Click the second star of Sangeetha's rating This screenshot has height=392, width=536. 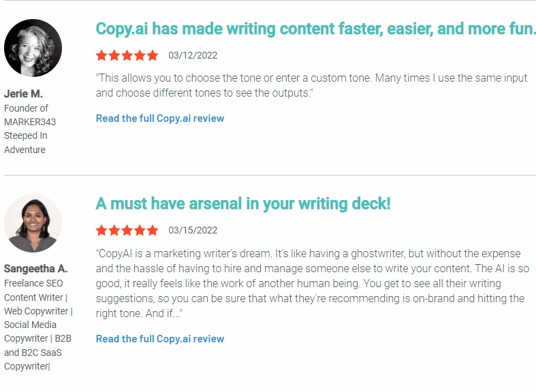pyautogui.click(x=114, y=231)
